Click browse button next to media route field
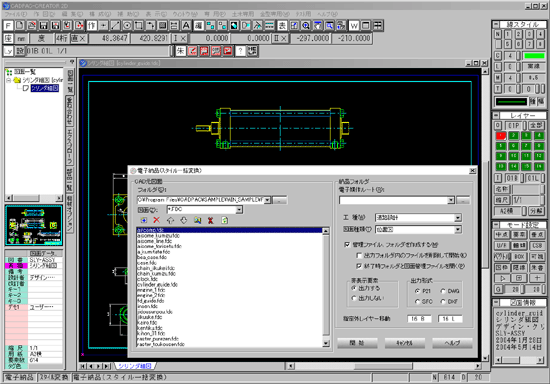Screen dimensions: 550x384 coord(463,200)
